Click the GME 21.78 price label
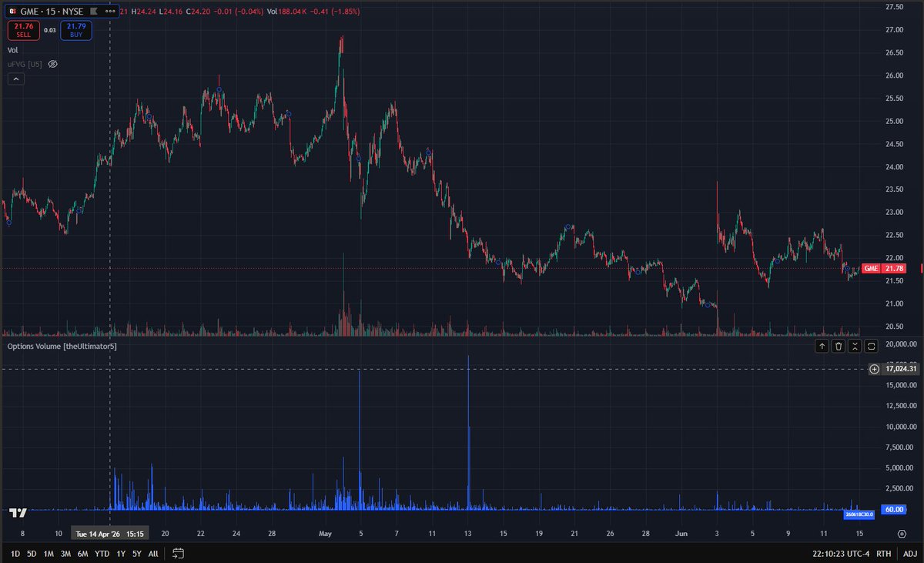Viewport: 924px width, 563px height. (x=882, y=268)
